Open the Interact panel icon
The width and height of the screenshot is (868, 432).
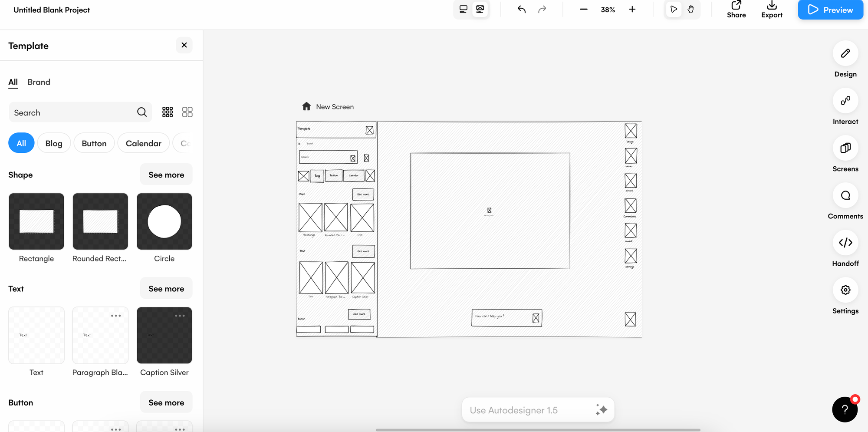pos(845,101)
